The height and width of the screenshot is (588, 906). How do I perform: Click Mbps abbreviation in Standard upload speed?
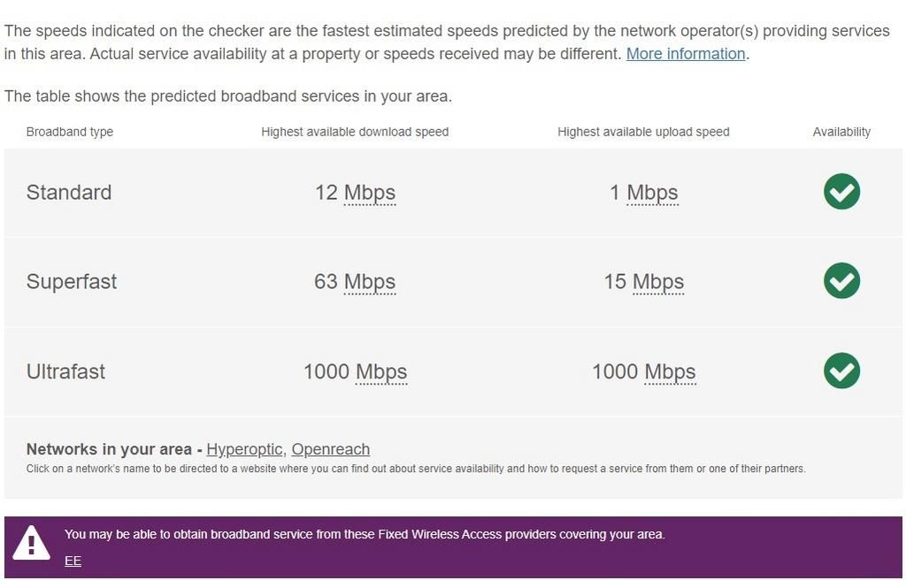tap(652, 193)
